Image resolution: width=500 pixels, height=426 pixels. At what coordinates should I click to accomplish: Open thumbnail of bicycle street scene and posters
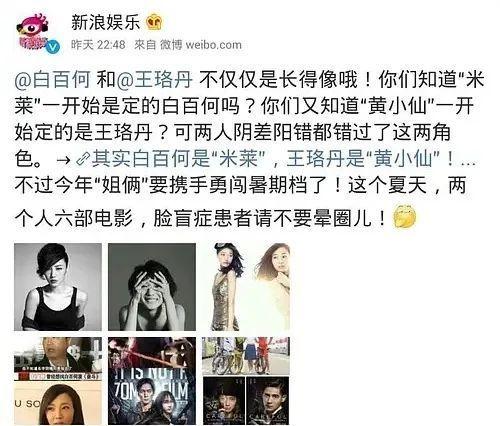tap(246, 381)
